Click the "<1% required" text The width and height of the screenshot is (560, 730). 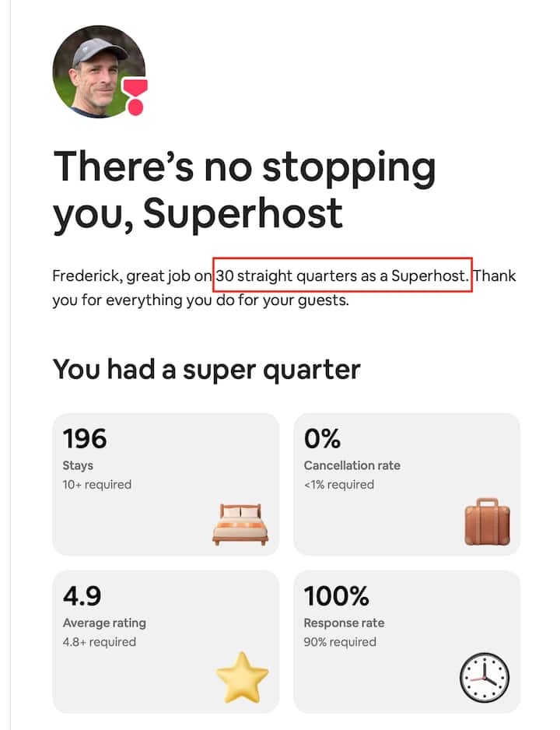click(339, 484)
